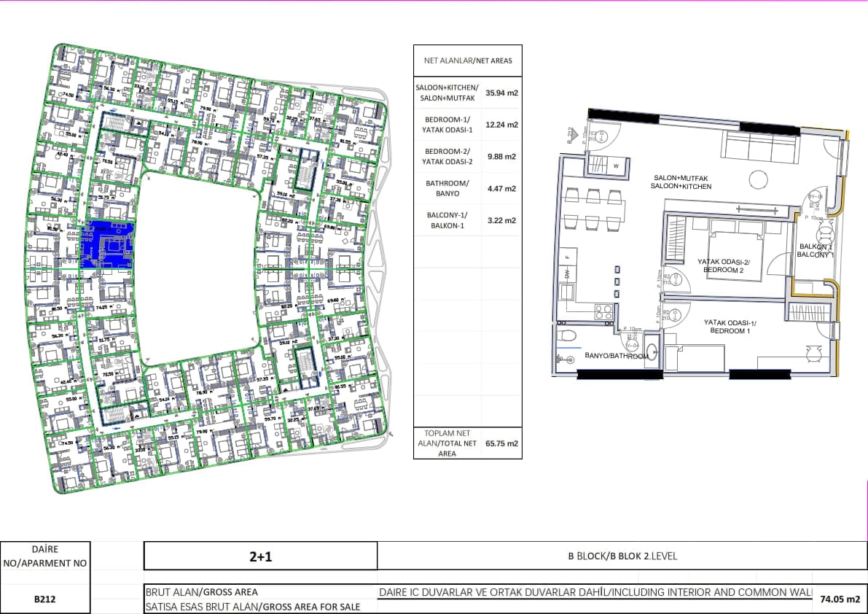This screenshot has height=614, width=868.
Task: Click the double bed in Bedroom 2
Action: tap(735, 252)
